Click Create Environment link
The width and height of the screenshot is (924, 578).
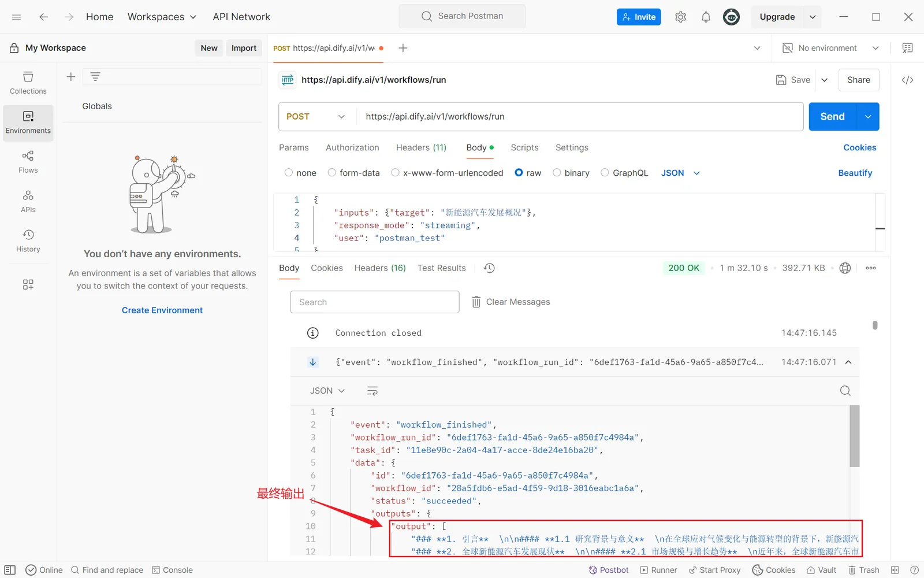(162, 310)
